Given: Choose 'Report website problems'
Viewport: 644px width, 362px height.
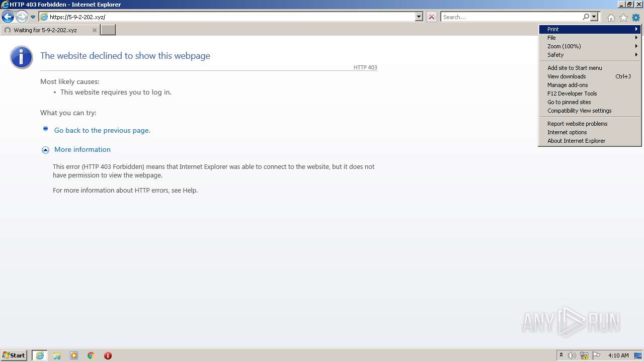Looking at the screenshot, I should (590, 124).
